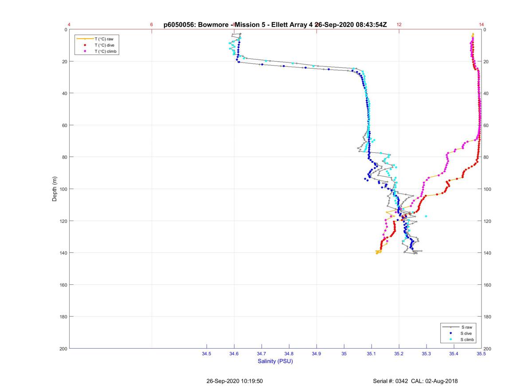This screenshot has width=532, height=392.
Task: Click the salinity tick label 34.9
Action: (317, 354)
